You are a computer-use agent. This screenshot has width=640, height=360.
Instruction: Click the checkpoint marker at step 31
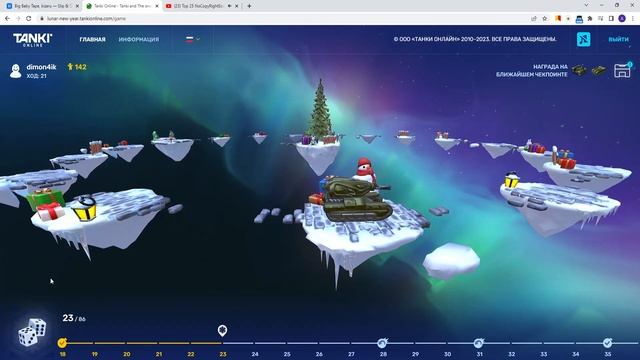[479, 343]
